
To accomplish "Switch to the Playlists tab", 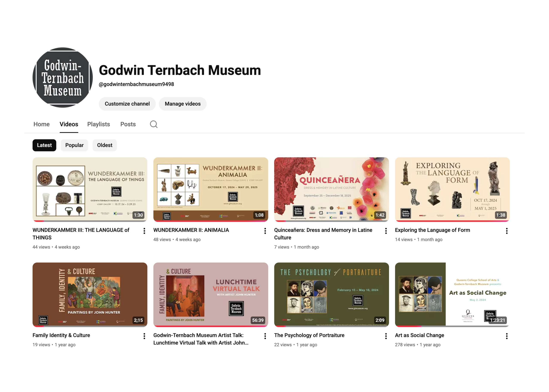I will point(98,124).
